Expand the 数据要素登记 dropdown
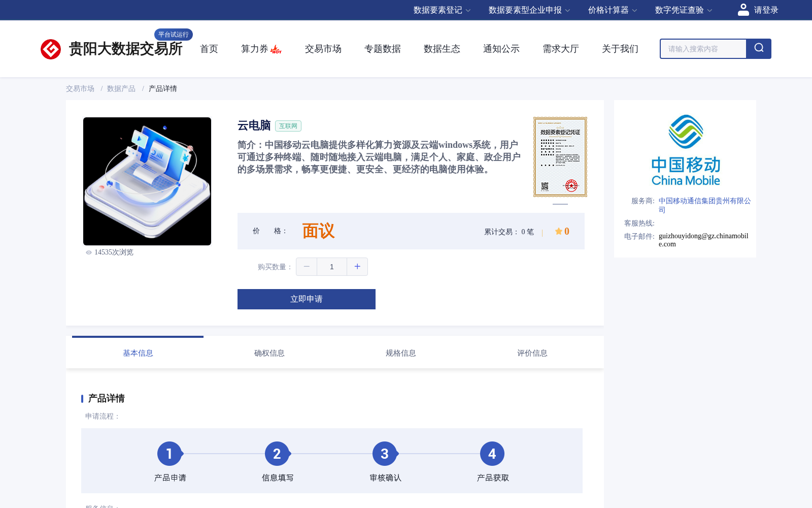The width and height of the screenshot is (812, 508). pyautogui.click(x=442, y=10)
